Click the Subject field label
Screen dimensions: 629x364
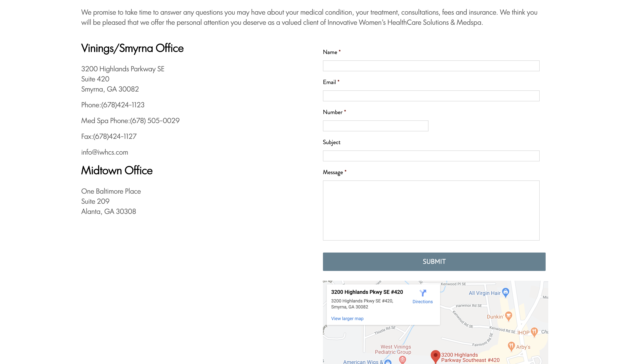(331, 142)
